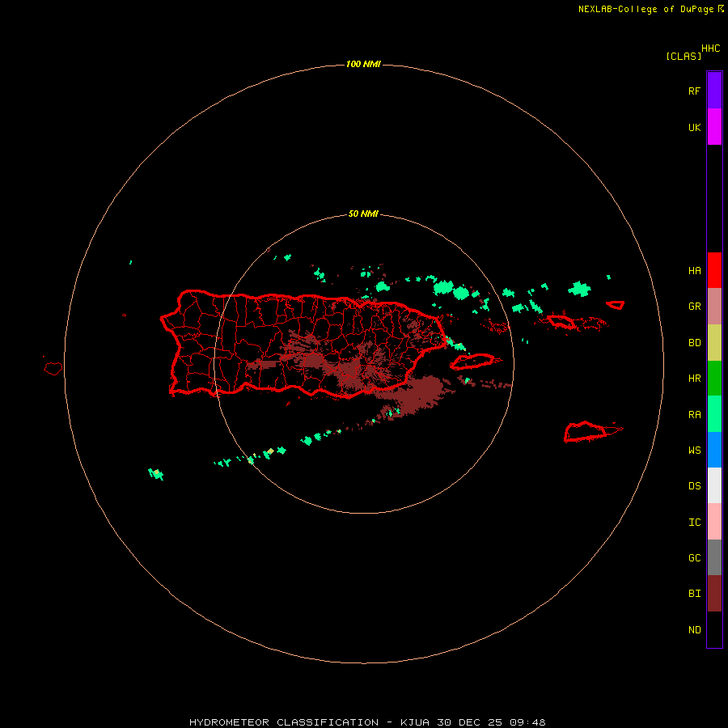Screen dimensions: 728x728
Task: Click the WS legend label
Action: [694, 451]
